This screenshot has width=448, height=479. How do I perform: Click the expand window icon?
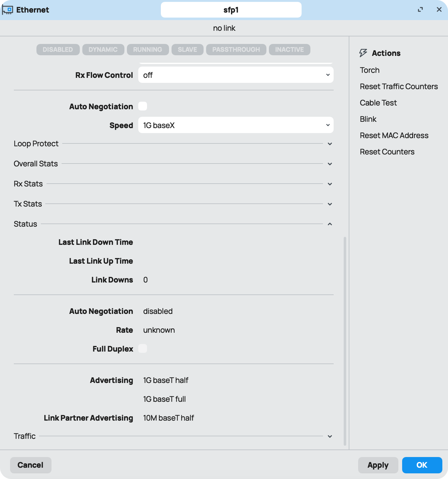point(420,10)
